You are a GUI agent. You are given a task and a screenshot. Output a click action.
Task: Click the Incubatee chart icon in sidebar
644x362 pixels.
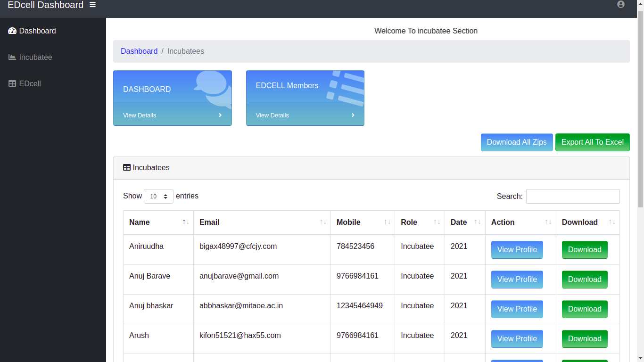pos(12,58)
